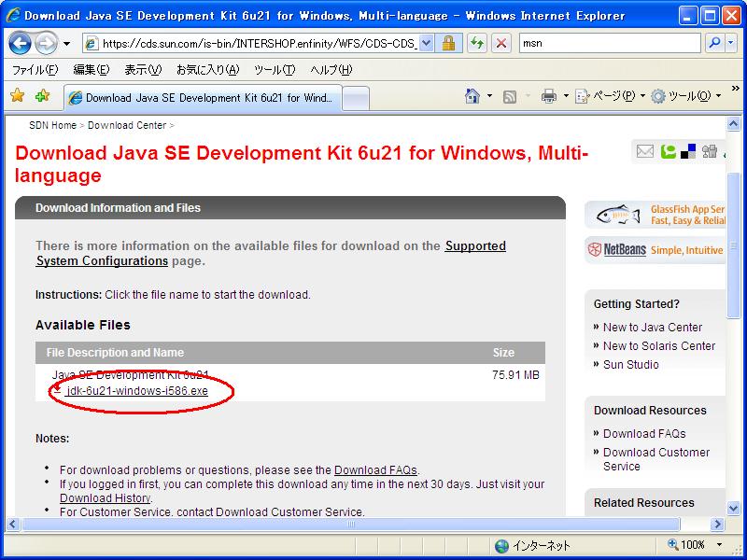Click the SDN Home breadcrumb link
Viewport: 747px width, 560px height.
52,125
